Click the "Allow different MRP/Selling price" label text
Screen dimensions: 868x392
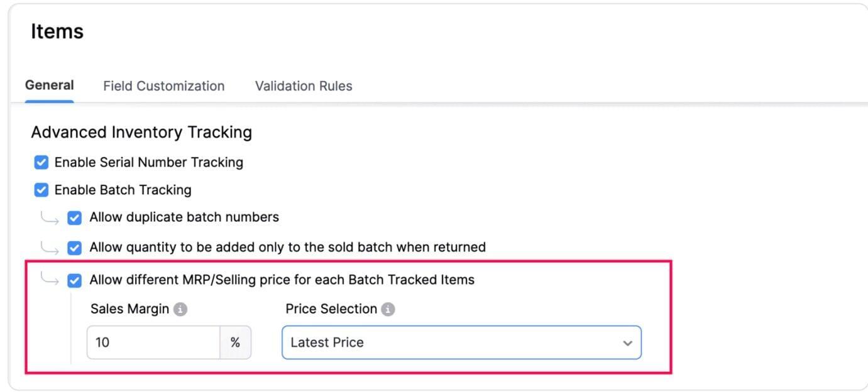point(282,280)
